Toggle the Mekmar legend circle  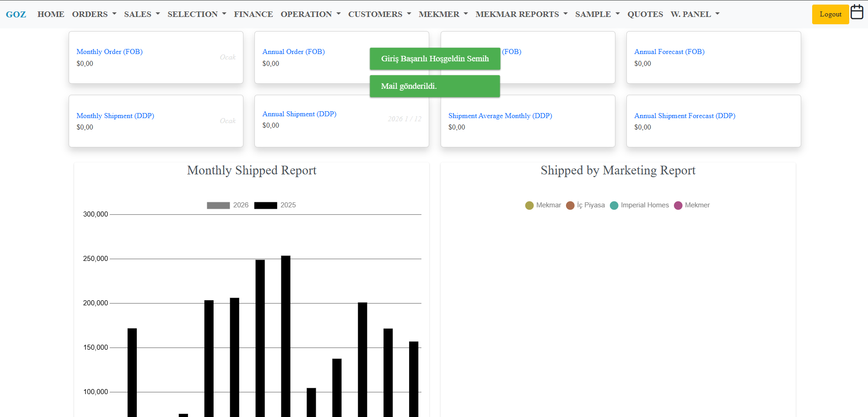point(529,206)
